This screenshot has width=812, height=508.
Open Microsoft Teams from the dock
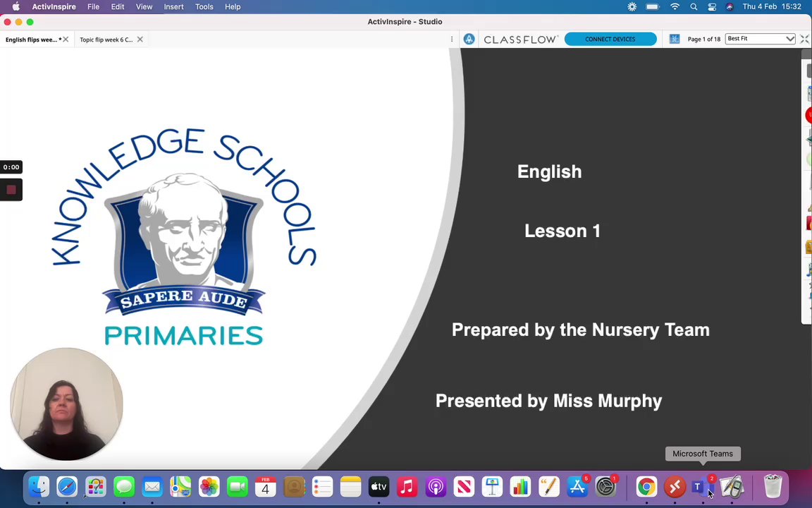click(x=703, y=487)
